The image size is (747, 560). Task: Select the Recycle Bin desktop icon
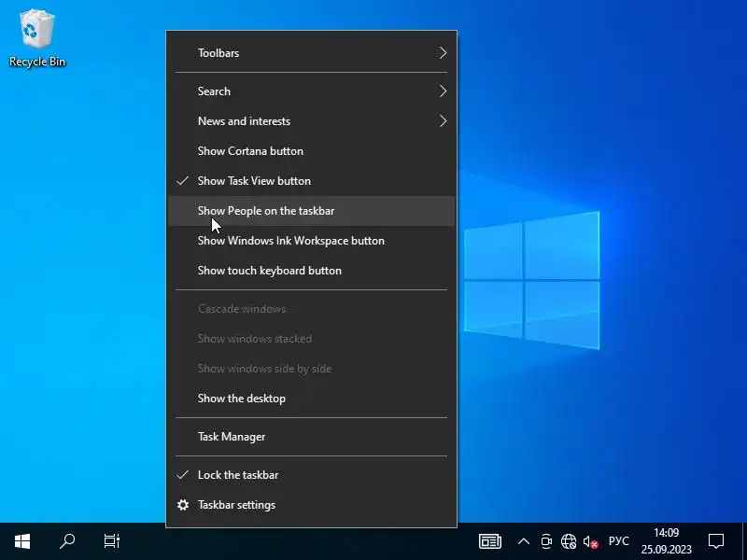(x=37, y=38)
